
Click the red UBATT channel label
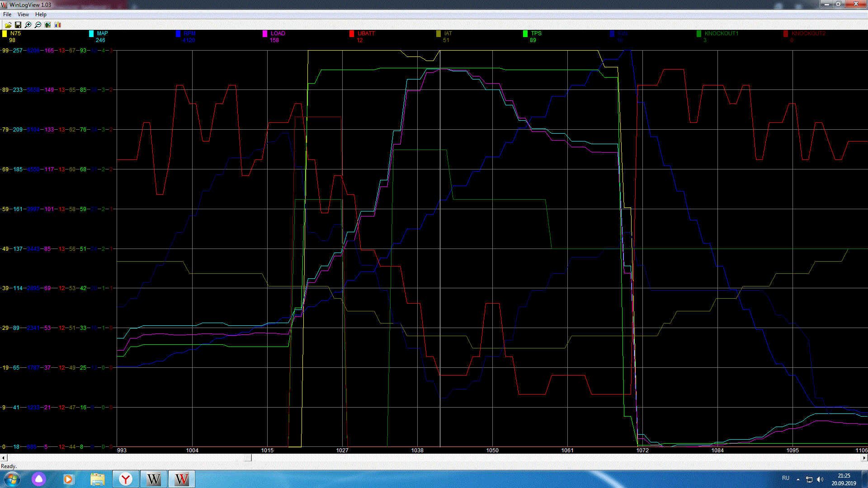coord(366,33)
